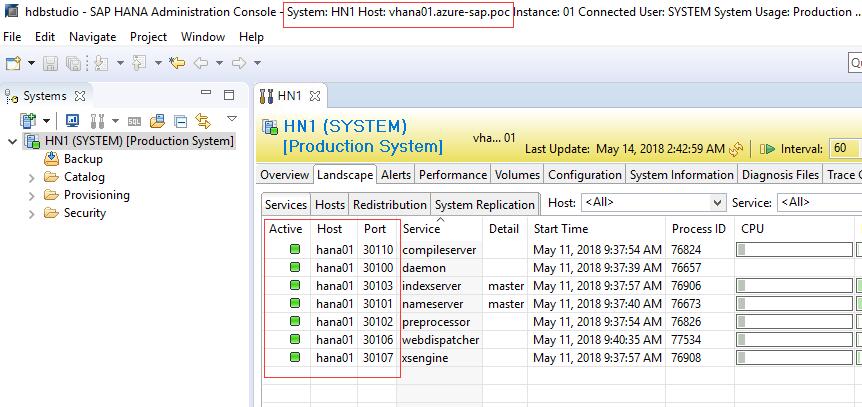This screenshot has width=862, height=407.
Task: Click the Refresh icon next to Last Update
Action: pos(736,149)
